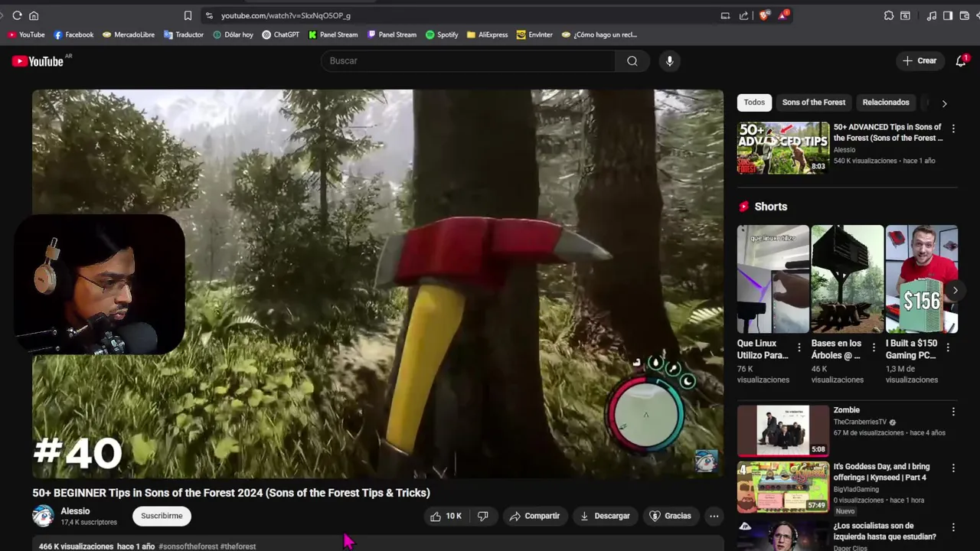This screenshot has height=551, width=980.
Task: Open YouTube bookmark in bookmarks bar
Action: (x=26, y=34)
